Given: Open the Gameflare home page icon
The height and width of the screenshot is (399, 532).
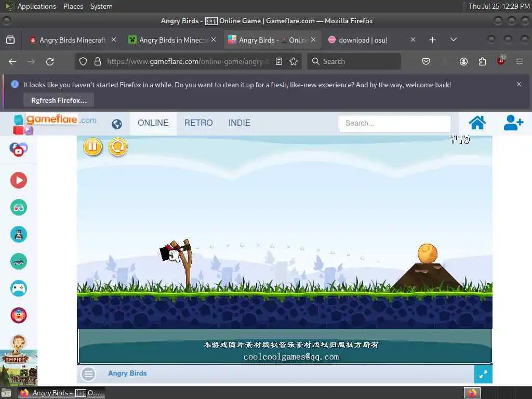Looking at the screenshot, I should click(x=477, y=123).
